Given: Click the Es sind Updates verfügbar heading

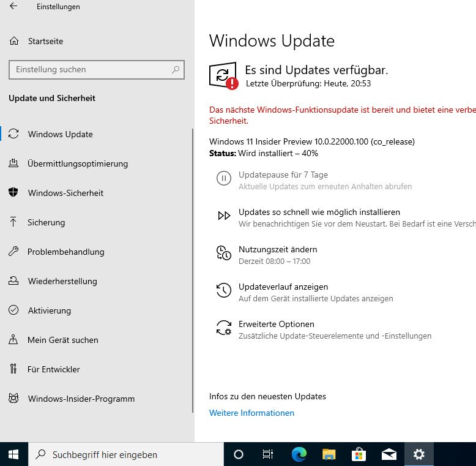Looking at the screenshot, I should 316,70.
